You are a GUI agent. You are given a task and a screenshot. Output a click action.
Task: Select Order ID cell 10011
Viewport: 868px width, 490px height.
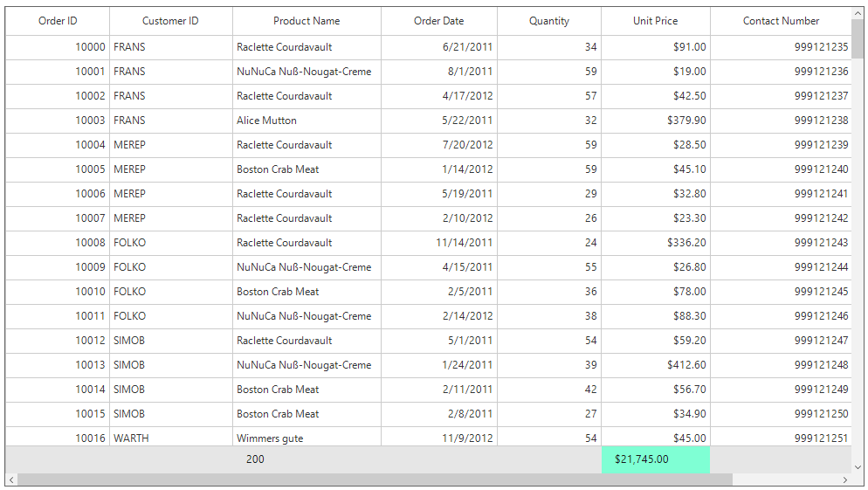click(58, 317)
